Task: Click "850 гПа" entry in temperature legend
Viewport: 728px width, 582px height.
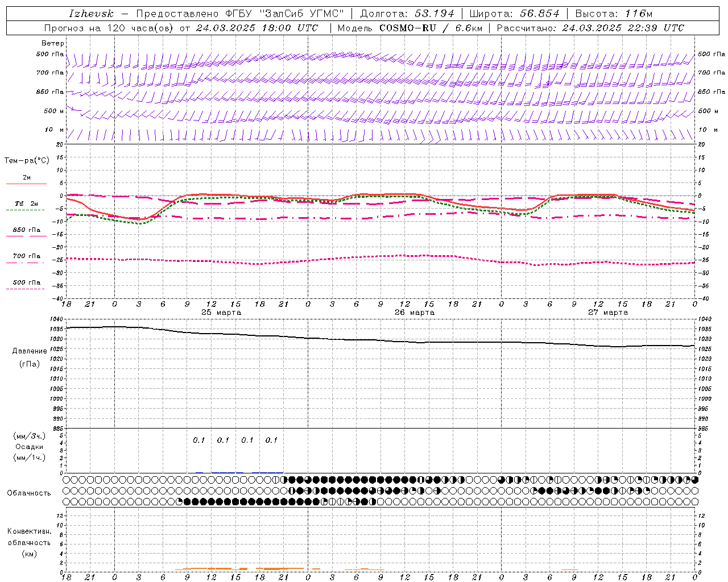Action: (27, 230)
